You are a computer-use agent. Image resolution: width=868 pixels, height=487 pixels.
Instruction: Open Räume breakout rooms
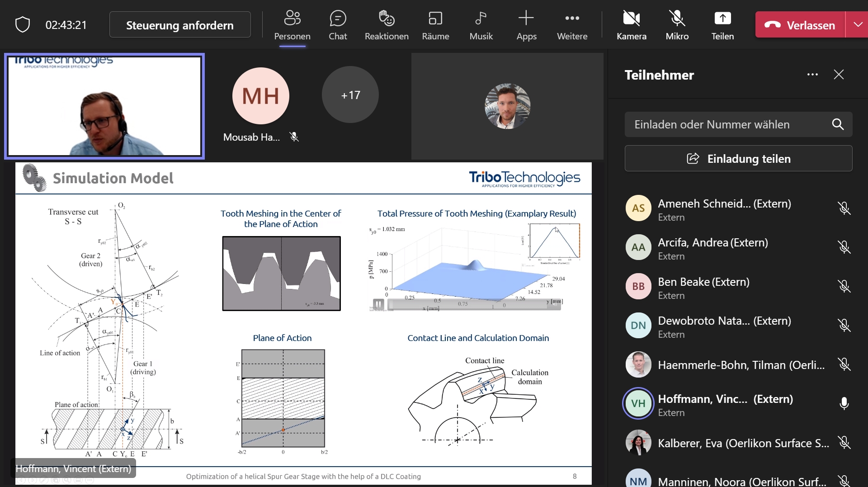tap(435, 25)
